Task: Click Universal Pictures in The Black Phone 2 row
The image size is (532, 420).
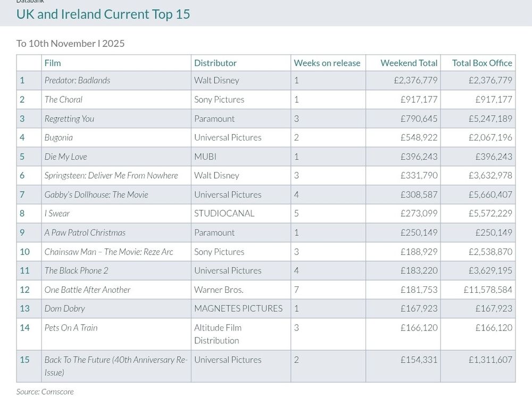Action: [228, 270]
